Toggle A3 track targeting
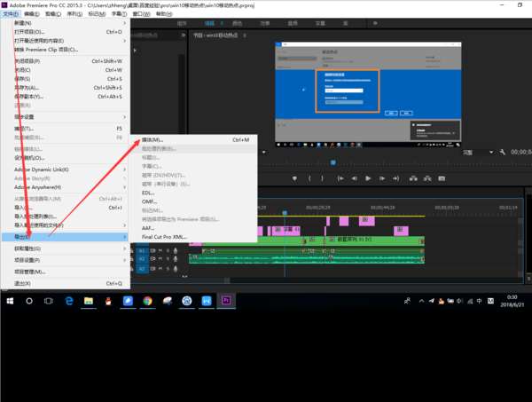 tap(142, 269)
